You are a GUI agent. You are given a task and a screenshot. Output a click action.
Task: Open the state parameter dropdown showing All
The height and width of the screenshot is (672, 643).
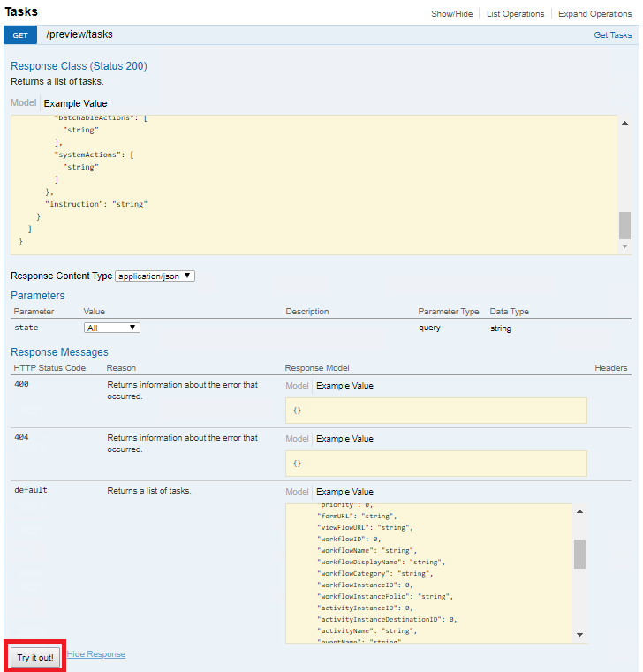(x=112, y=328)
